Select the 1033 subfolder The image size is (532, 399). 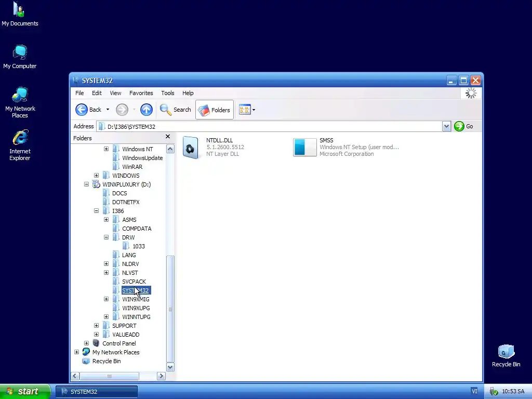139,246
